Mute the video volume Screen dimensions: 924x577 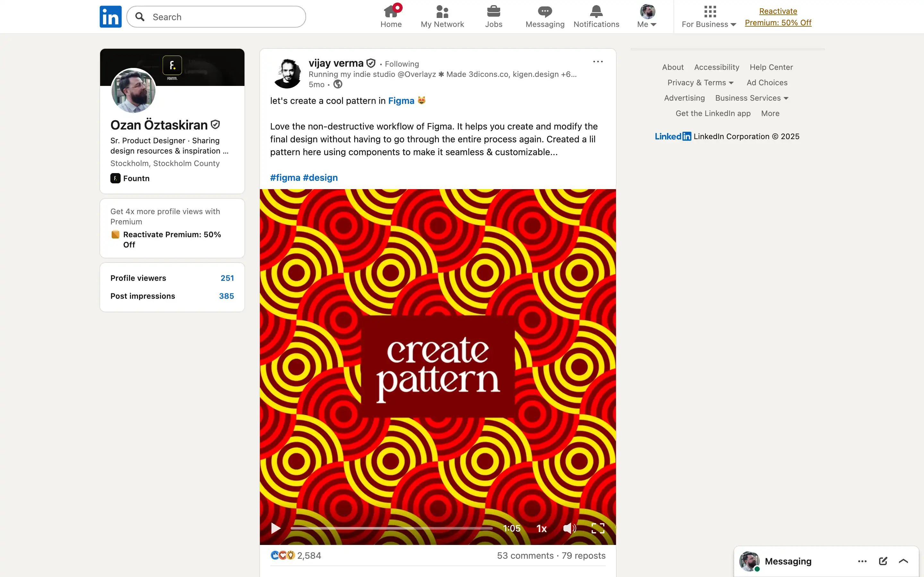point(569,528)
